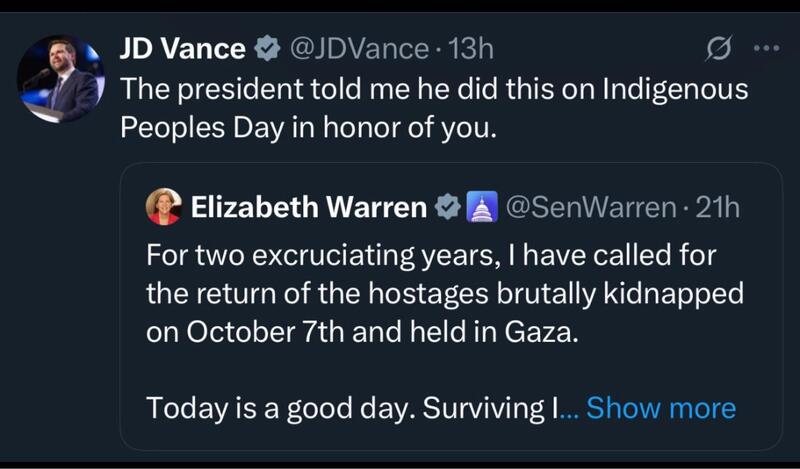
Task: Click the Grok slashed-circle icon
Action: [718, 47]
